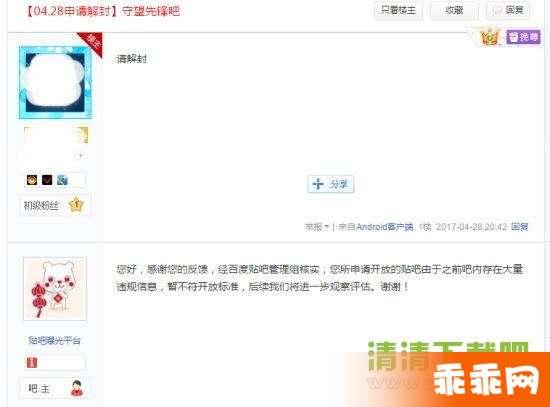
Task: Open the Android客户端 link
Action: coord(384,227)
